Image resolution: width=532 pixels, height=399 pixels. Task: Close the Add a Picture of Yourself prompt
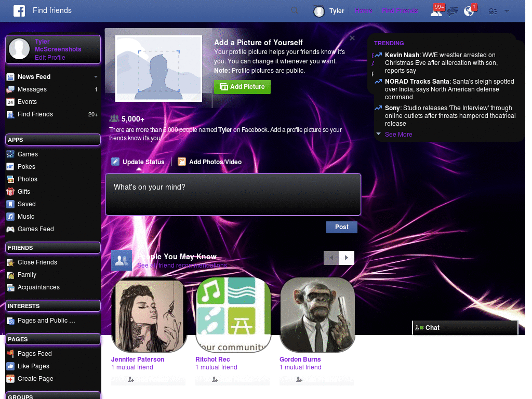(352, 38)
